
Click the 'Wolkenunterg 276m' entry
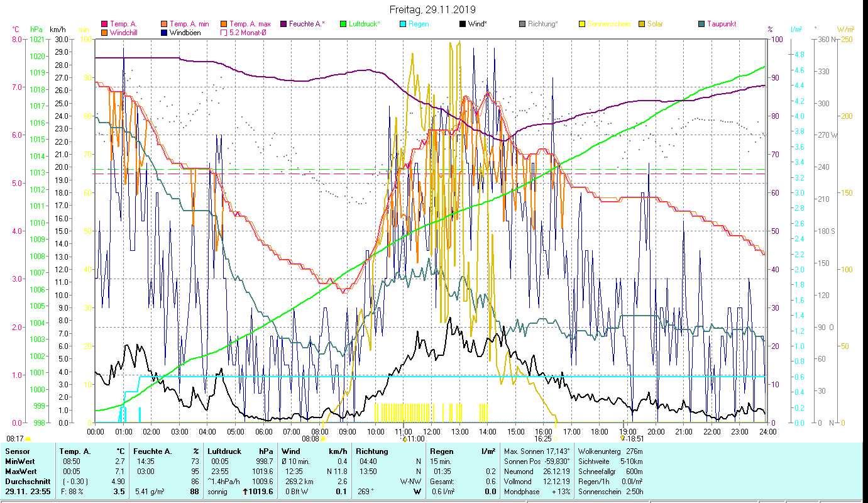610,451
